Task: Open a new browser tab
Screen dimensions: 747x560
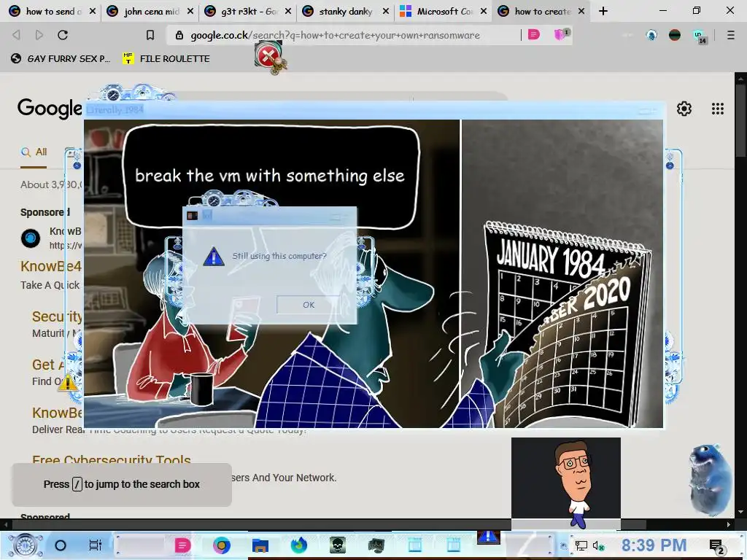Action: coord(603,11)
